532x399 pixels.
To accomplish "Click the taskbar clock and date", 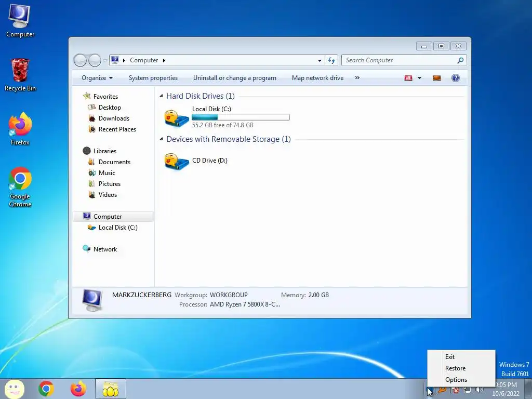I will pos(506,390).
